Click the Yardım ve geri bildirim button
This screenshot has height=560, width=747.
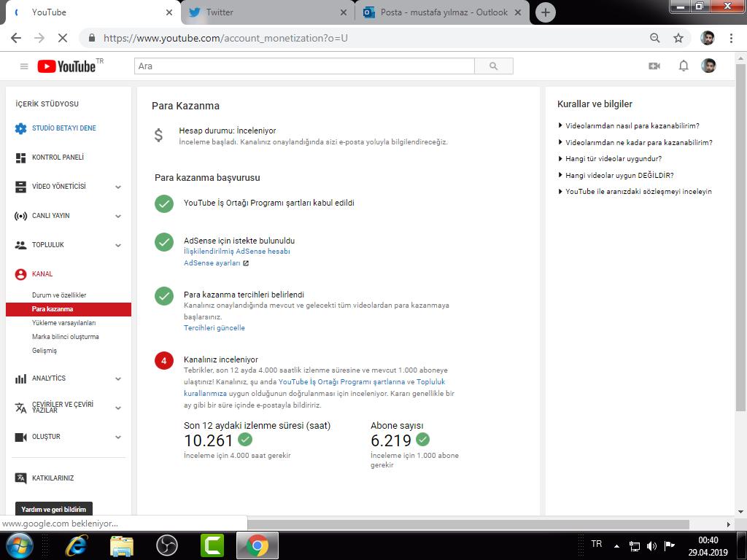[54, 509]
